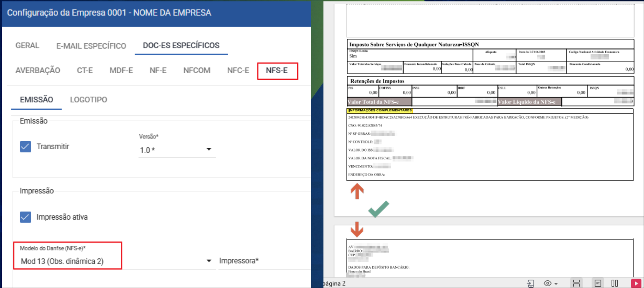Click the import-to-device icon in the viewer toolbar
The height and width of the screenshot is (288, 644).
point(530,283)
